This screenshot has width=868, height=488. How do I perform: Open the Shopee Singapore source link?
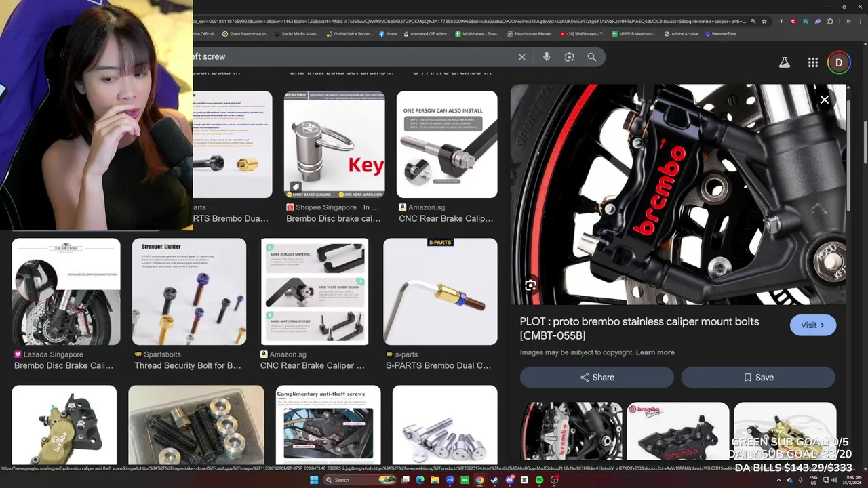click(332, 207)
